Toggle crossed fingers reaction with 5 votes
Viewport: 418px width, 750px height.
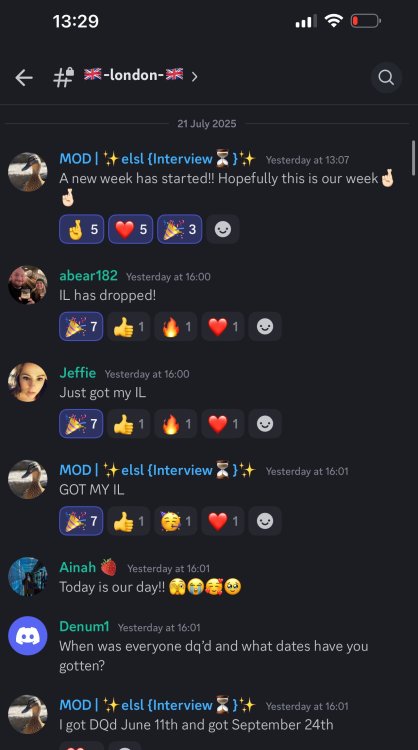81,229
